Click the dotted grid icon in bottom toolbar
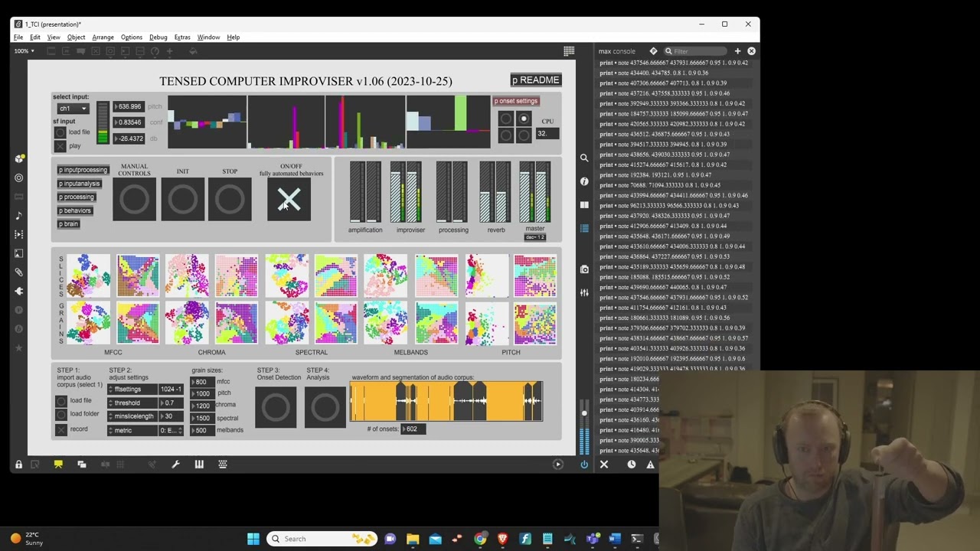 (x=223, y=464)
